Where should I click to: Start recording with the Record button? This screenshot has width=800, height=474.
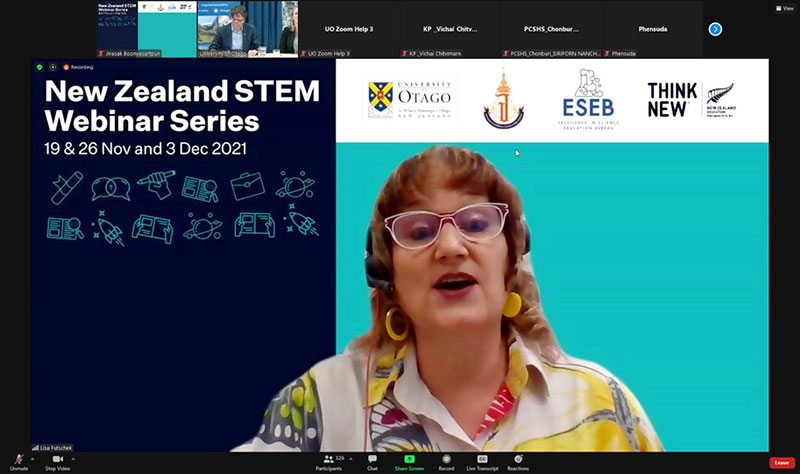coord(446,461)
